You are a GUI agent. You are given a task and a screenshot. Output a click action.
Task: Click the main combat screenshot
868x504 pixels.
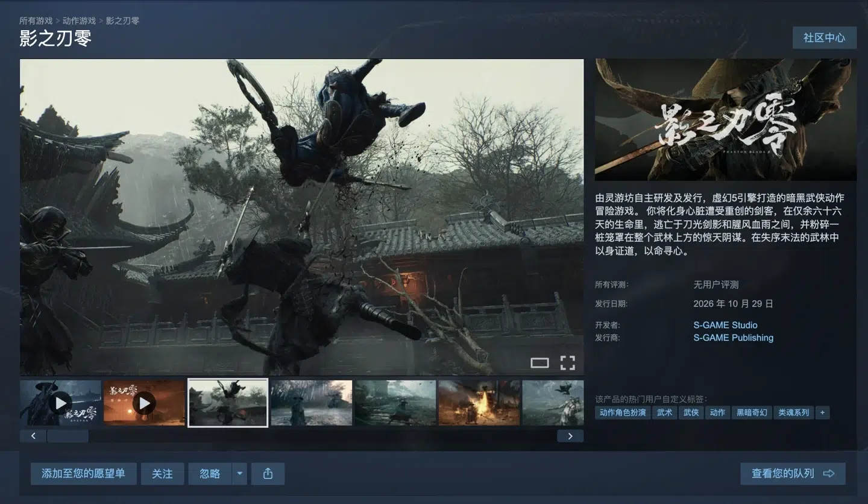click(301, 217)
